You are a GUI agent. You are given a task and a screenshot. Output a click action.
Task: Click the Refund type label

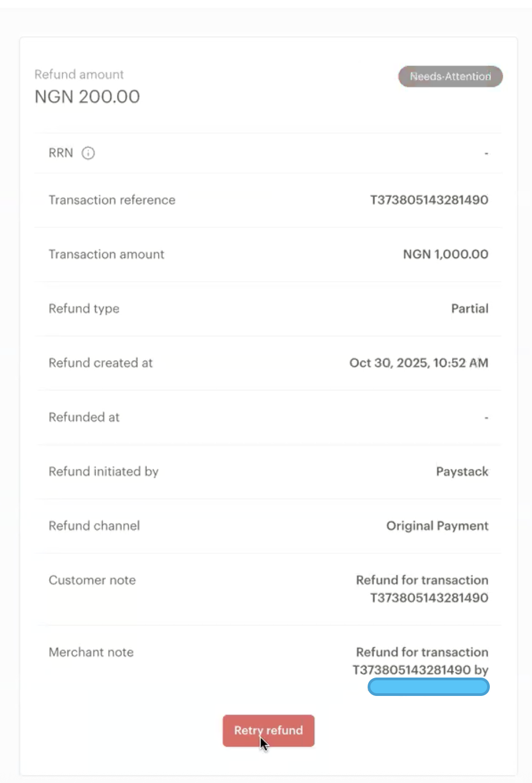[x=84, y=309]
